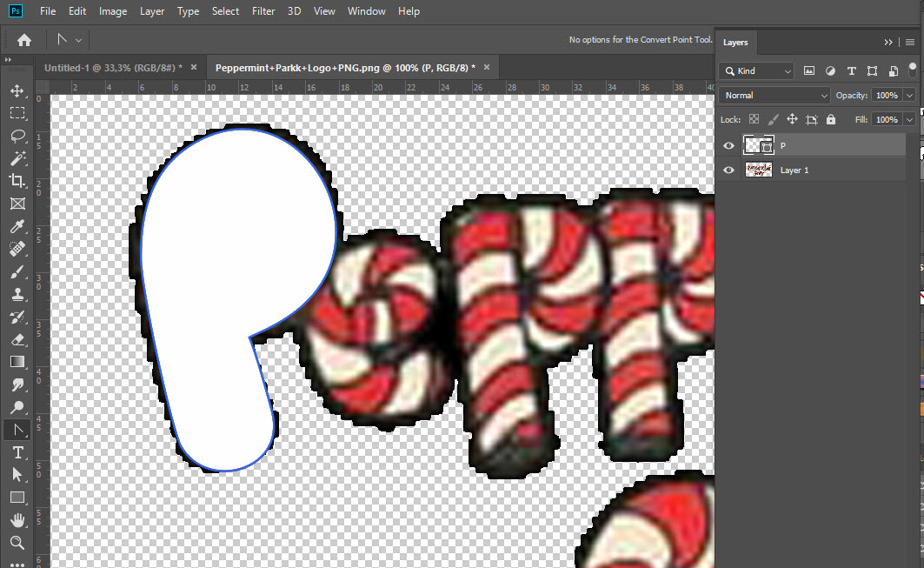Select the Path Selection tool

point(17,475)
